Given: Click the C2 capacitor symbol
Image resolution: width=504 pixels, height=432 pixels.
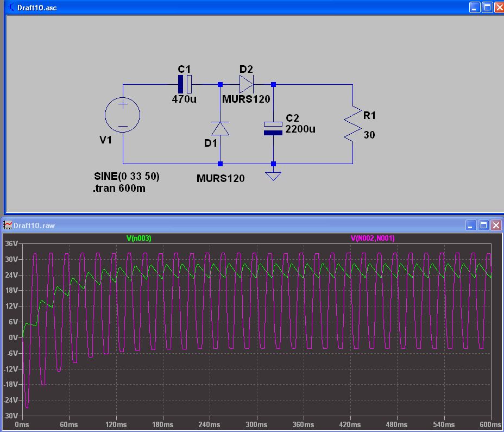Looking at the screenshot, I should 273,127.
